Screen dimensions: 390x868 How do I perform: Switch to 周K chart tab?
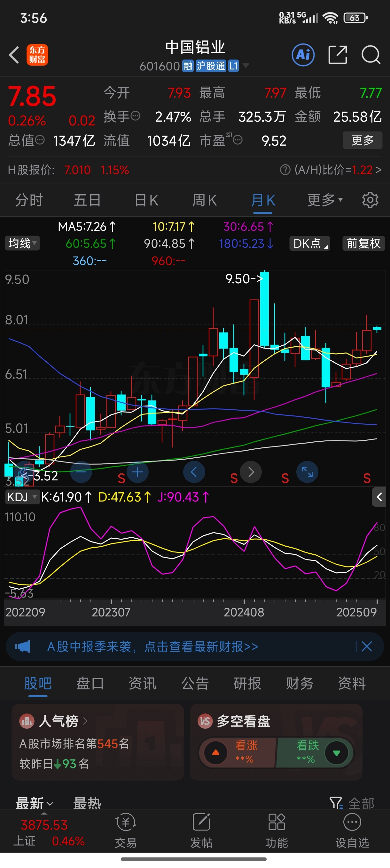point(204,200)
